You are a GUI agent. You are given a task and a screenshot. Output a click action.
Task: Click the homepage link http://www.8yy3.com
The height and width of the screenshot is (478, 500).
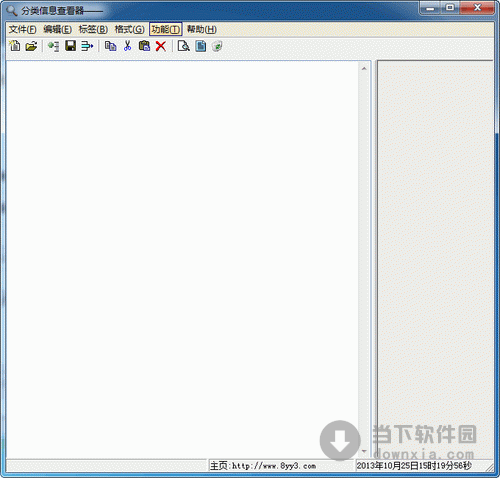[x=274, y=466]
